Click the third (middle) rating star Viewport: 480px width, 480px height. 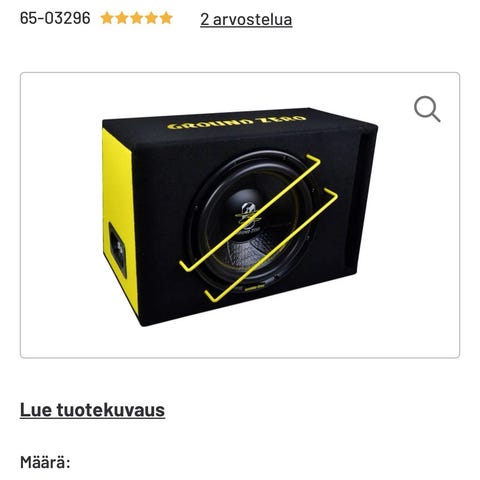(136, 18)
